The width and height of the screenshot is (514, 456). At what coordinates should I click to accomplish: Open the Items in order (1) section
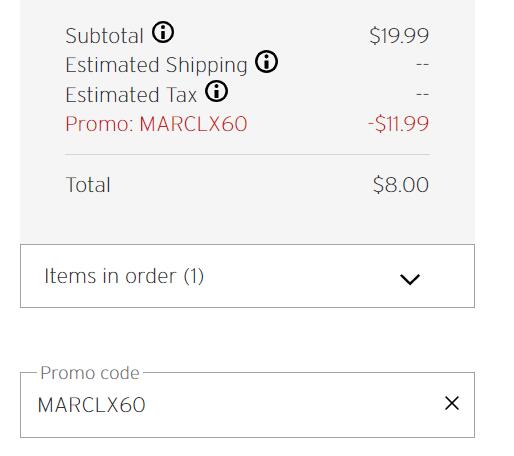coord(247,276)
